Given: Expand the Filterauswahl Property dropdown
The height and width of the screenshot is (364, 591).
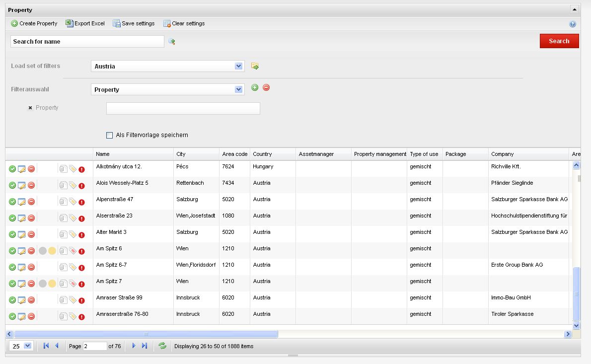Looking at the screenshot, I should pyautogui.click(x=238, y=90).
